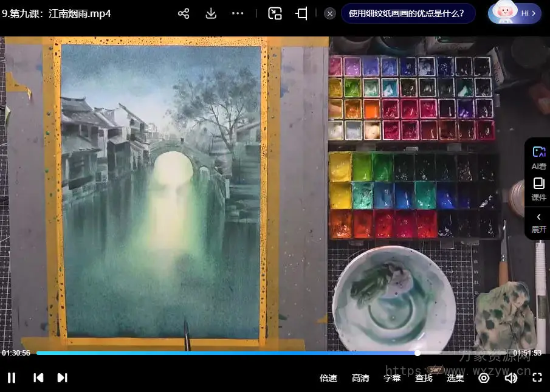Click the share icon in top bar

184,13
